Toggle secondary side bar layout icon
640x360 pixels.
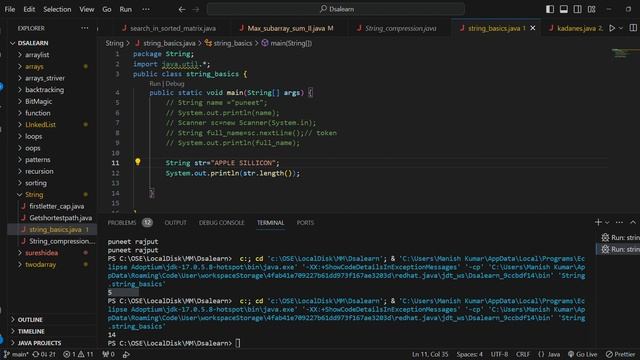pyautogui.click(x=578, y=9)
